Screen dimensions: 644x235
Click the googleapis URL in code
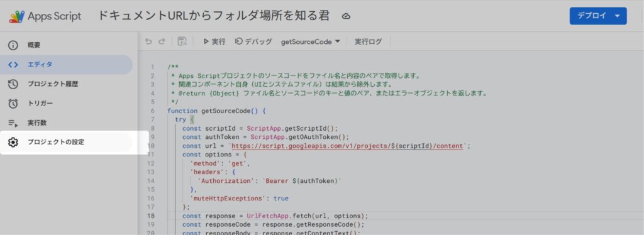[x=348, y=146]
